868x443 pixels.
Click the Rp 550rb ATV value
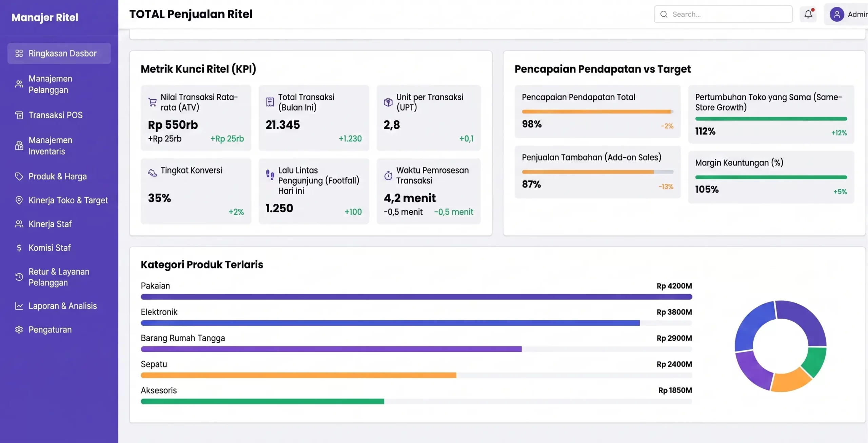coord(173,125)
